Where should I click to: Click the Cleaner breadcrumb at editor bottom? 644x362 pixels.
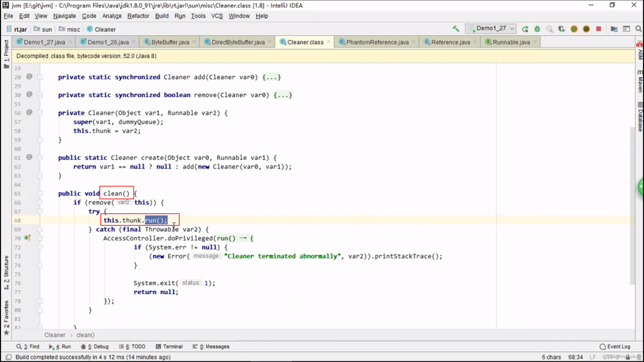pyautogui.click(x=55, y=335)
